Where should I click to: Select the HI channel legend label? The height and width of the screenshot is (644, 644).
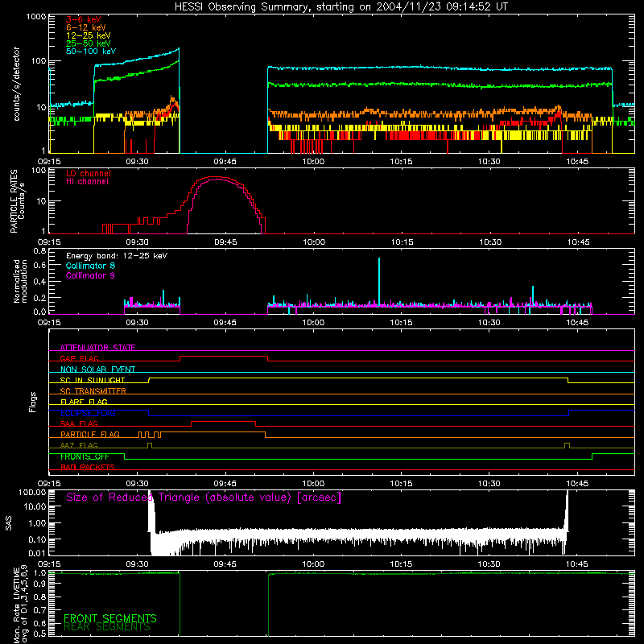point(87,182)
